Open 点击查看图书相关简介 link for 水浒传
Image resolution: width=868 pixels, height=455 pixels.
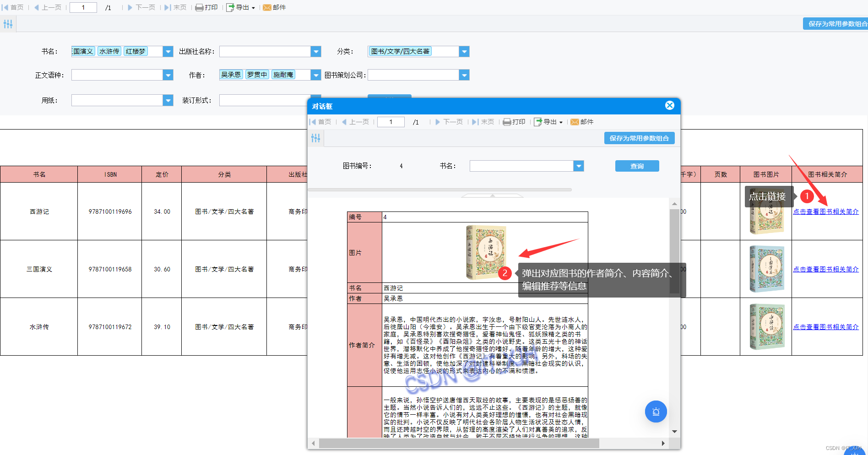pos(826,327)
